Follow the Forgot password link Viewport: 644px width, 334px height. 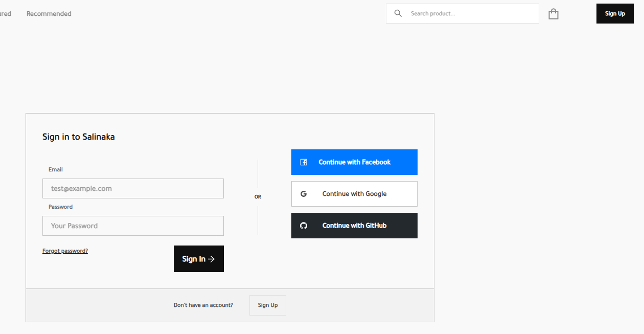tap(65, 251)
